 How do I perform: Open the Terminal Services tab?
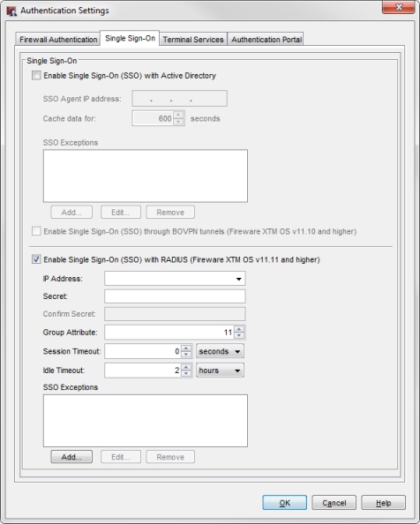coord(193,40)
